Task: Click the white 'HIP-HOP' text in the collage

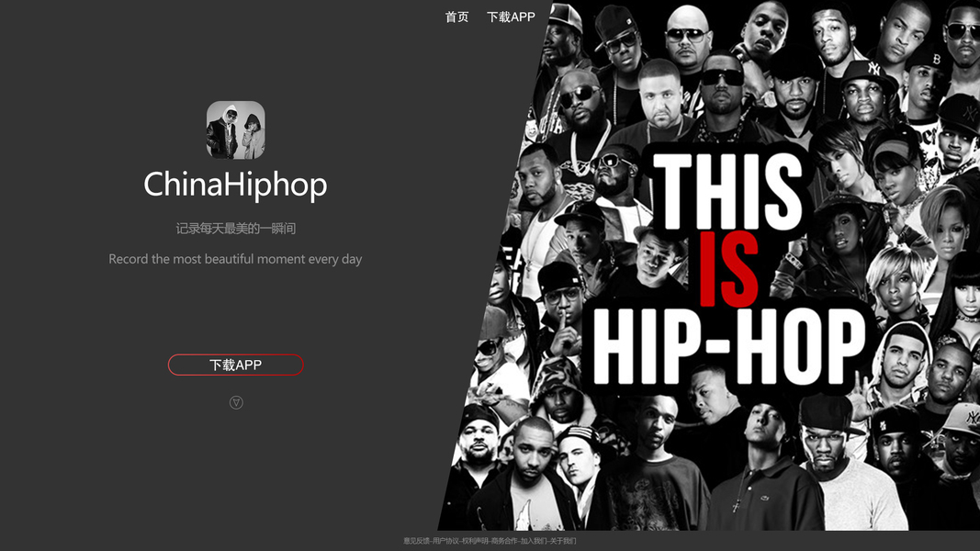Action: tap(729, 347)
